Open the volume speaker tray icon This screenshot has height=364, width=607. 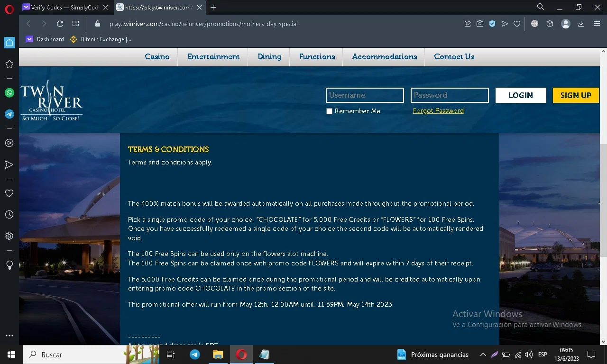pyautogui.click(x=529, y=355)
